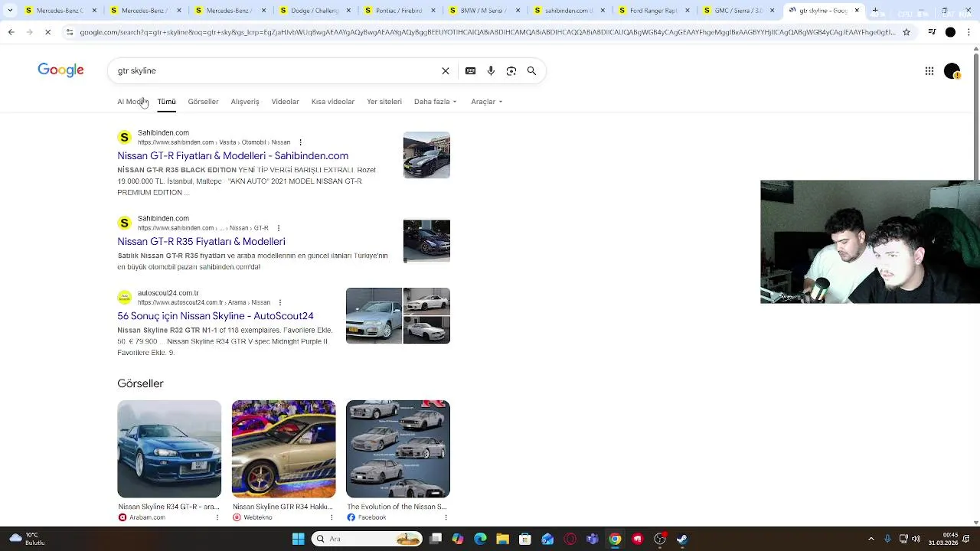The width and height of the screenshot is (980, 551).
Task: Open Outlook from the taskbar
Action: click(x=547, y=539)
